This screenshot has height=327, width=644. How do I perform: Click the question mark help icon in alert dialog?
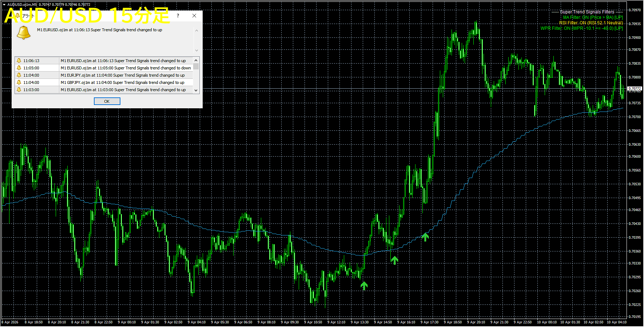click(x=178, y=16)
